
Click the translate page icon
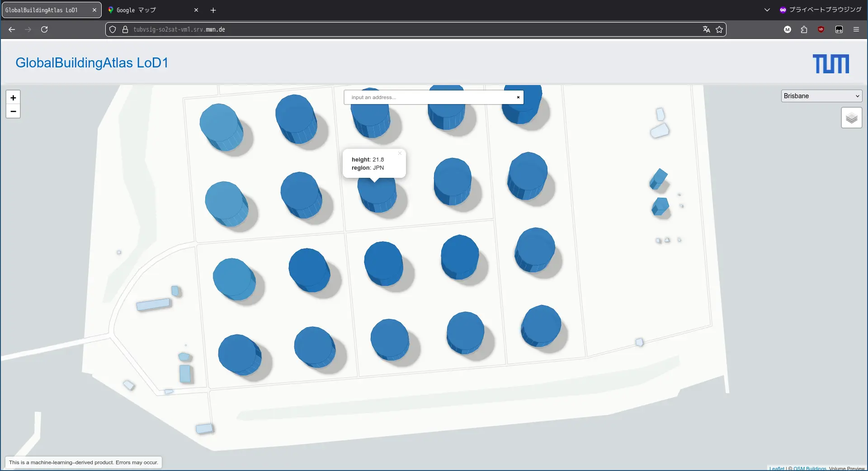point(706,29)
